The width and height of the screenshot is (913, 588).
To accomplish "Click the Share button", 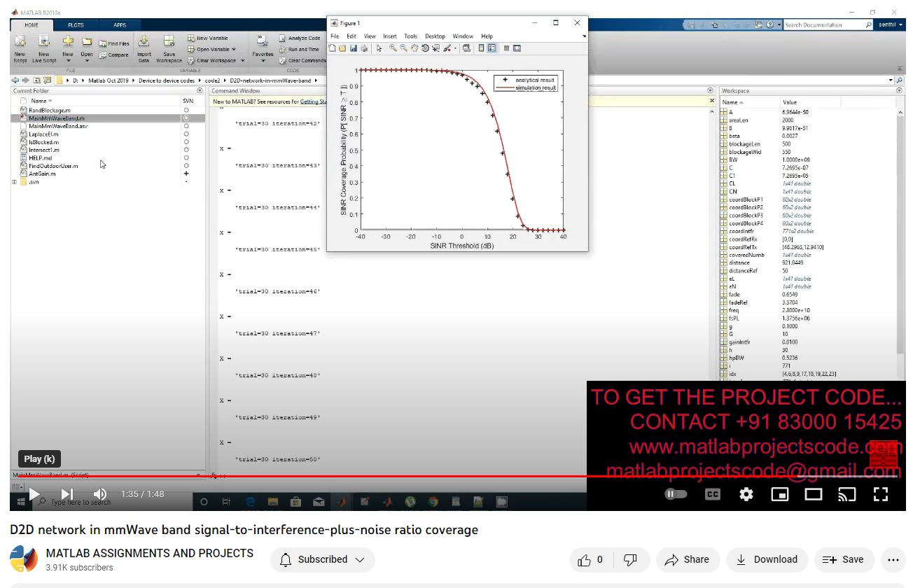I will 687,559.
